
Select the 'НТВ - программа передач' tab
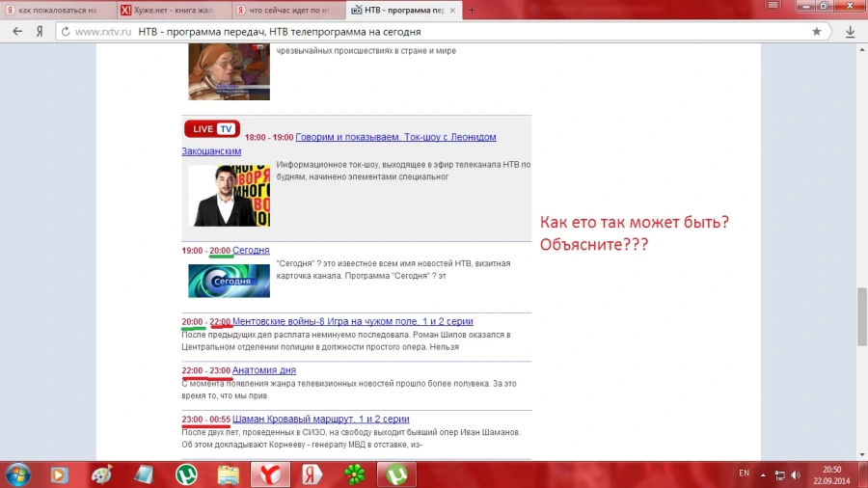pyautogui.click(x=404, y=10)
